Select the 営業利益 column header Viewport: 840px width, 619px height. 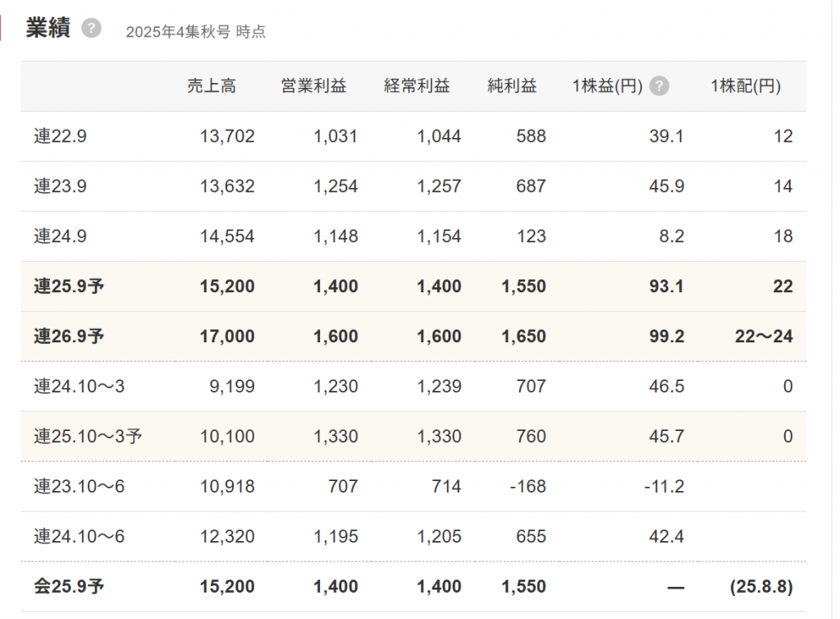313,86
